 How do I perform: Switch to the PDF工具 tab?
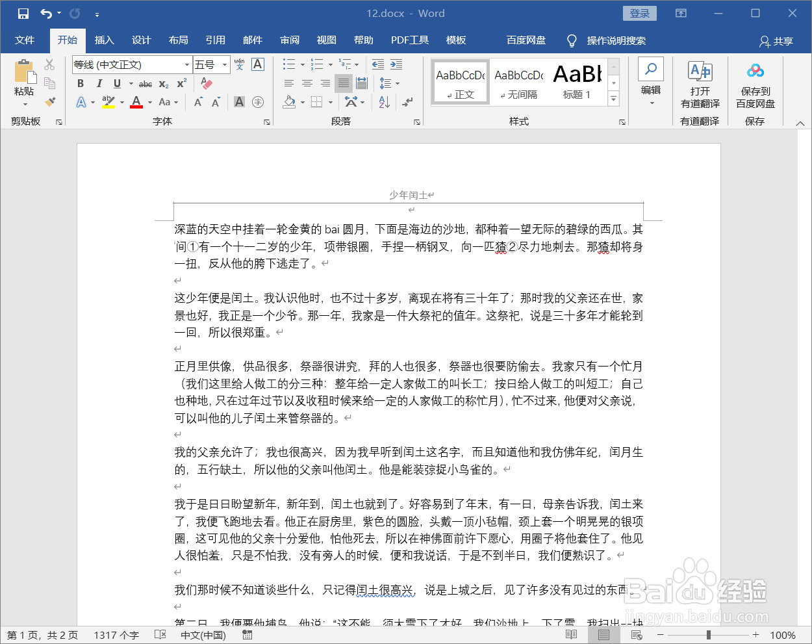pos(410,40)
